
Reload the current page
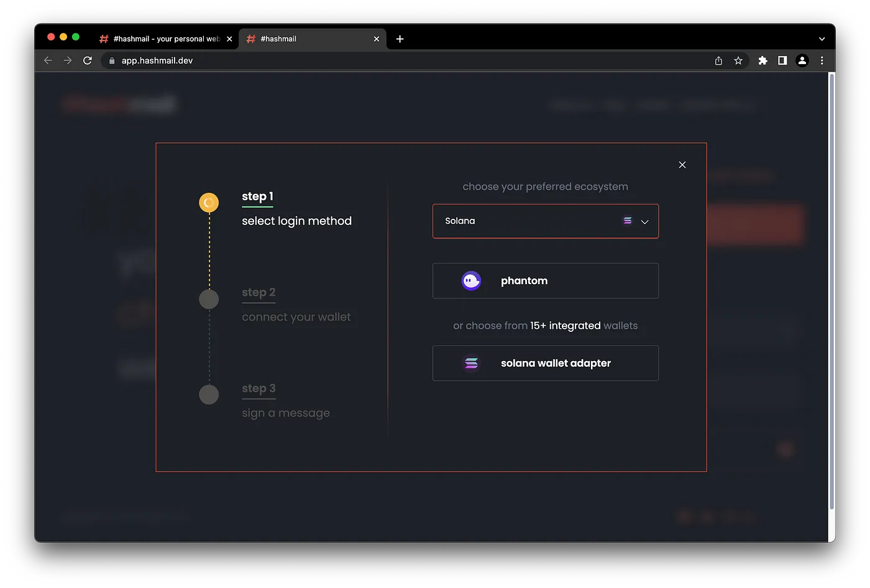(x=88, y=60)
